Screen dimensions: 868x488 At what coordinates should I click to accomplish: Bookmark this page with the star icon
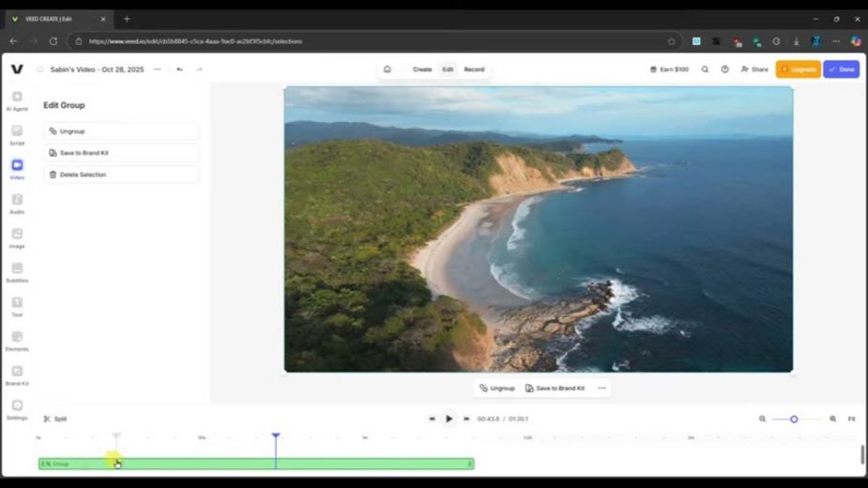click(x=672, y=41)
